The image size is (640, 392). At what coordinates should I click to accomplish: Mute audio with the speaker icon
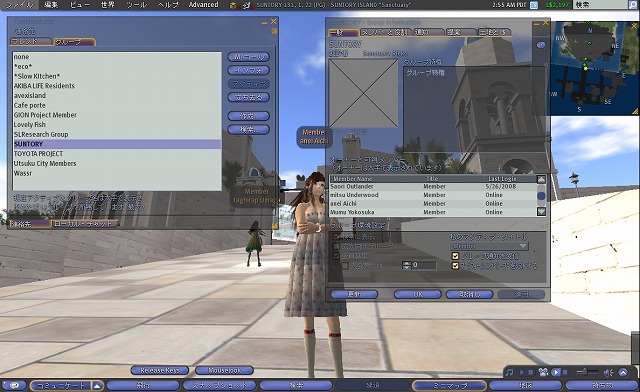(609, 372)
